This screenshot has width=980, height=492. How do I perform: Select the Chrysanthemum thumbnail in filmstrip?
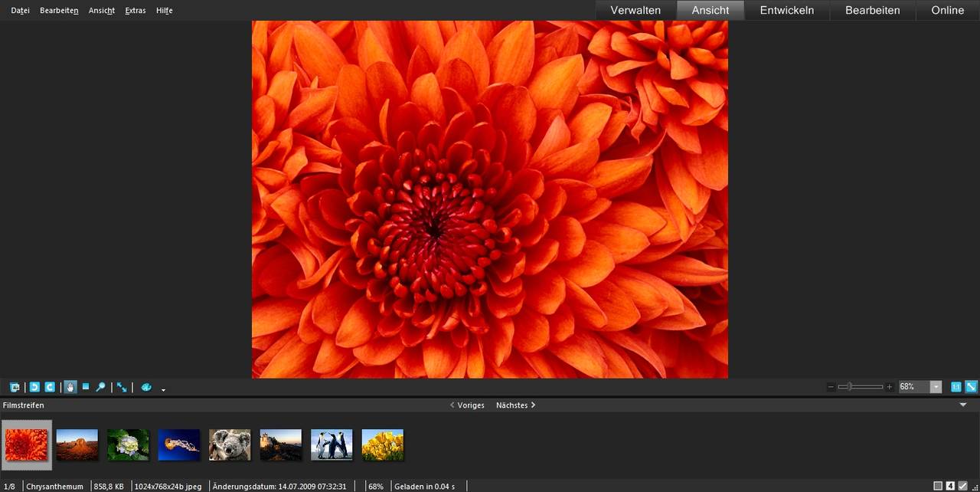click(27, 444)
